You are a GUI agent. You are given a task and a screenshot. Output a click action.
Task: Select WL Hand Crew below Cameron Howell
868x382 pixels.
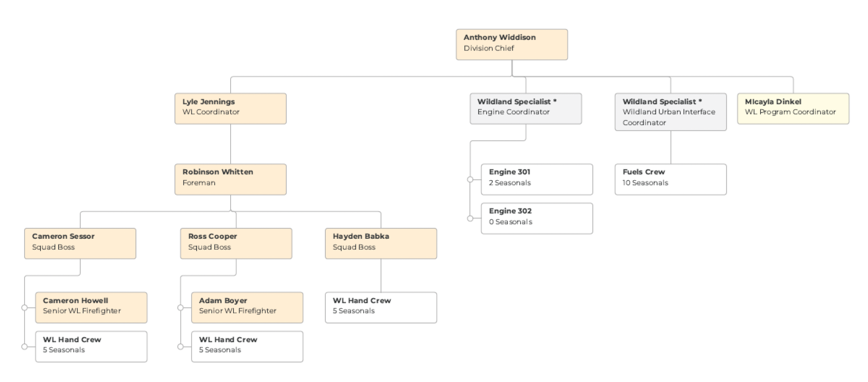pyautogui.click(x=91, y=346)
